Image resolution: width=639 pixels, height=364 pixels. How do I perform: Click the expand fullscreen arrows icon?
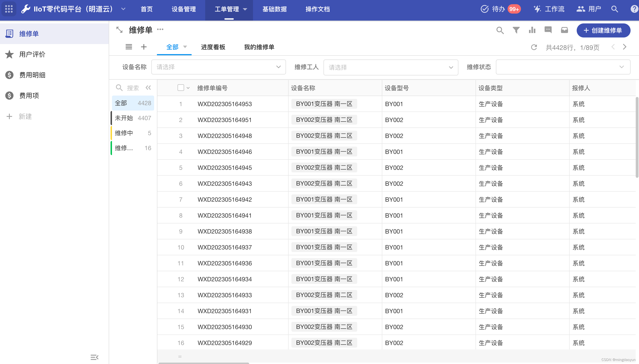(119, 30)
